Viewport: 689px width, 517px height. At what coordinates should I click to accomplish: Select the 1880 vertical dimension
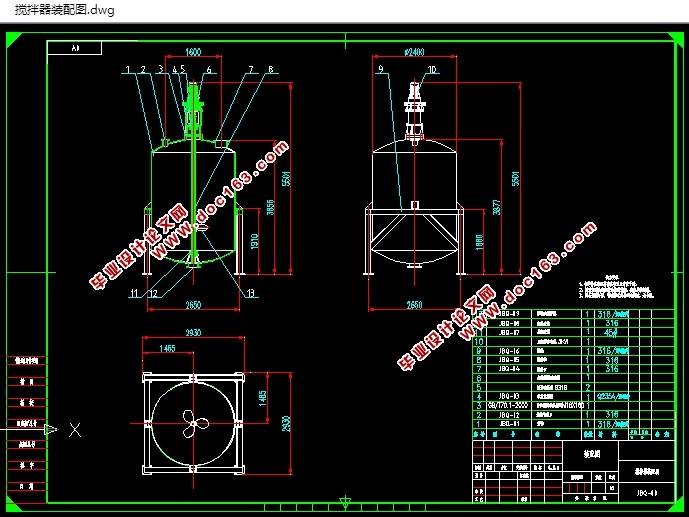pyautogui.click(x=479, y=242)
